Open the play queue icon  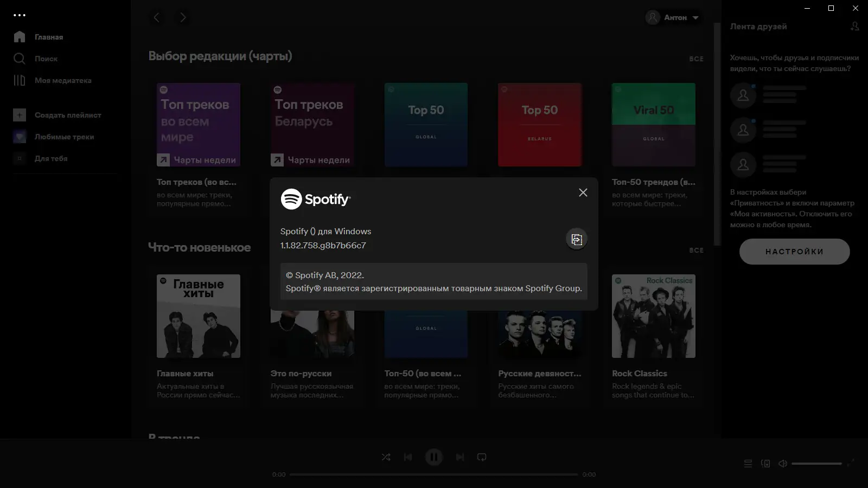[748, 464]
